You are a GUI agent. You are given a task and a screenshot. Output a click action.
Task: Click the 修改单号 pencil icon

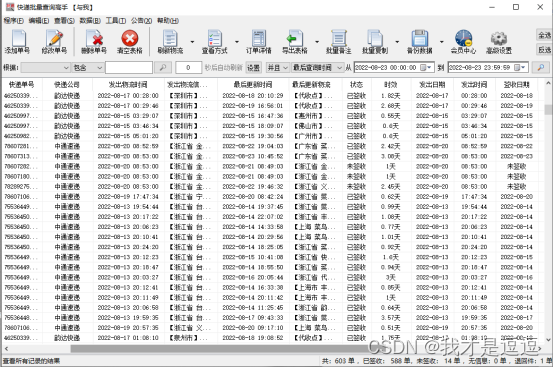coord(54,42)
